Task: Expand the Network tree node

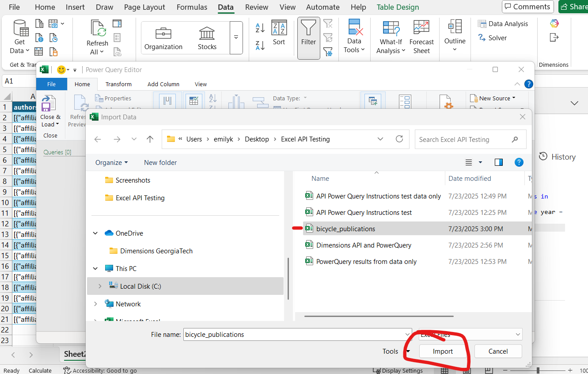Action: (96, 304)
